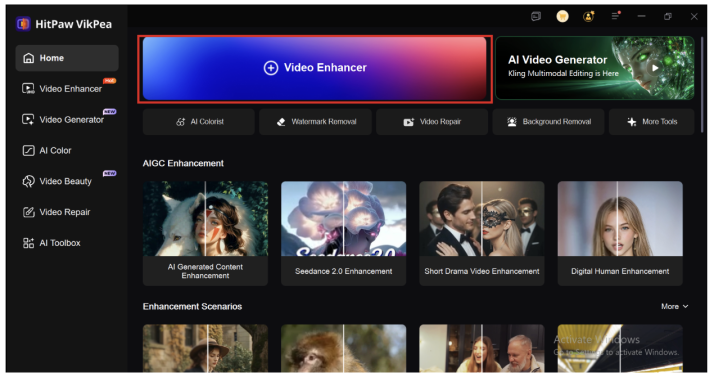Click the HitPaw VikPea logo icon
Screen dimensions: 714x377
(23, 24)
